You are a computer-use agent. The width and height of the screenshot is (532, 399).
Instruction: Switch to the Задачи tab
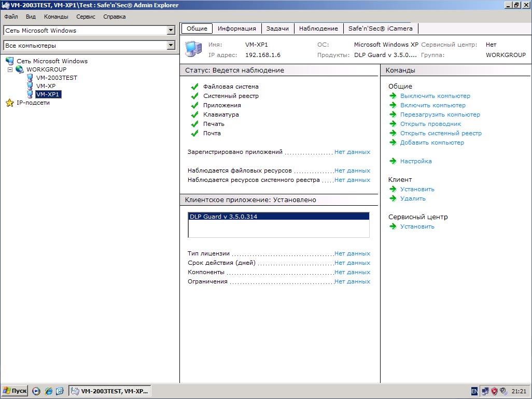277,29
